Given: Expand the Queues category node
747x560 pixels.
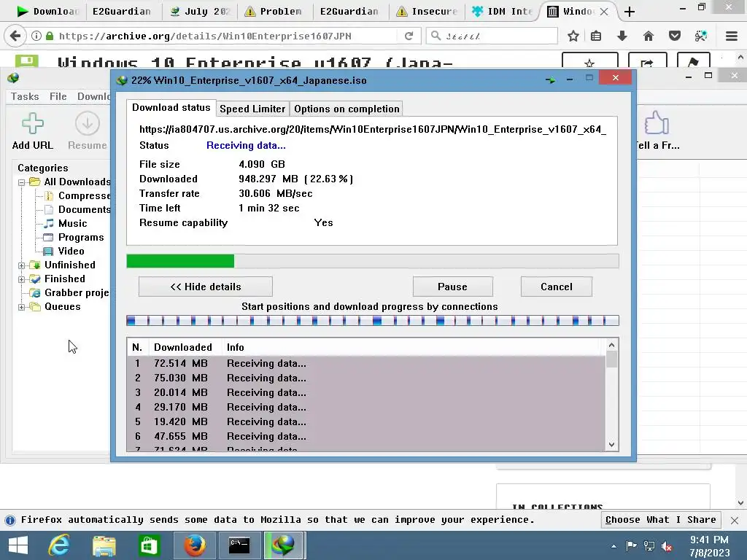Looking at the screenshot, I should [x=21, y=307].
